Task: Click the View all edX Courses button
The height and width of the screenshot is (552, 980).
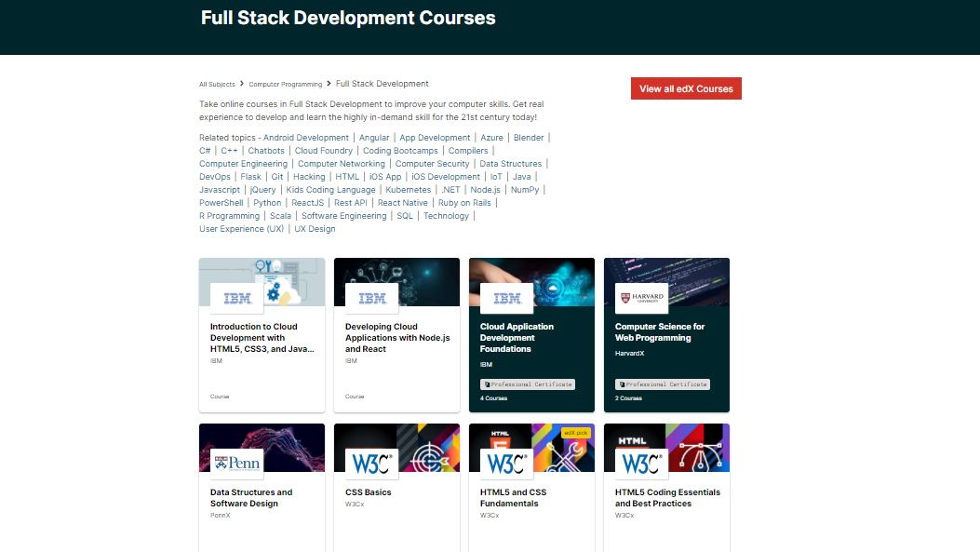Action: point(686,88)
